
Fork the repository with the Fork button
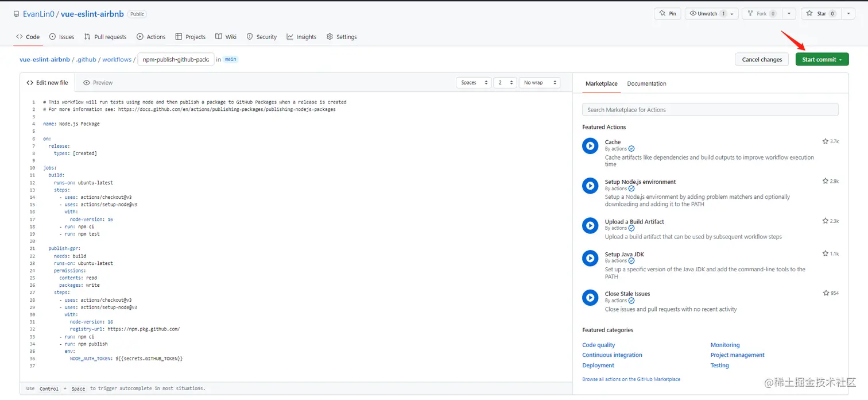pos(761,13)
